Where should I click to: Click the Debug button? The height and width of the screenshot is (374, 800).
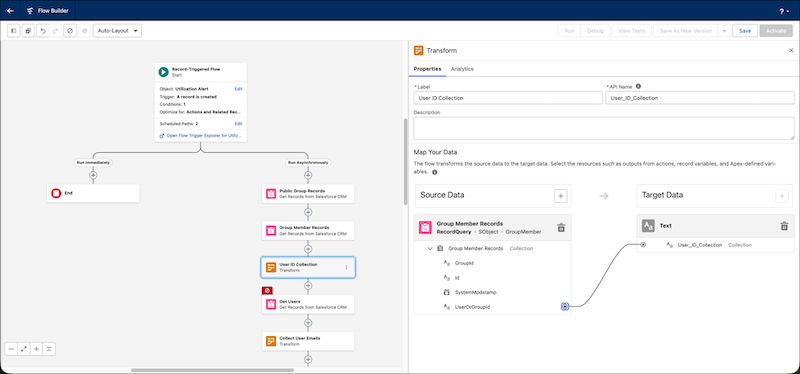coord(595,31)
